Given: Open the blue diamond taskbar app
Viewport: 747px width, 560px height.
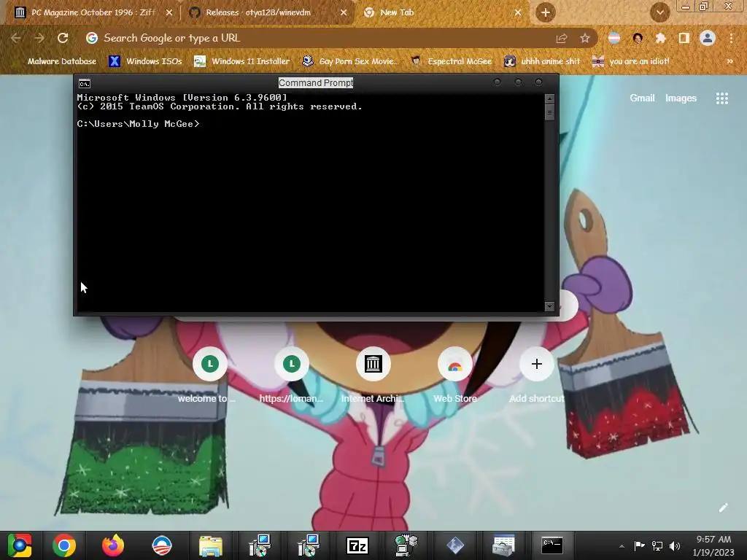Looking at the screenshot, I should click(x=455, y=545).
